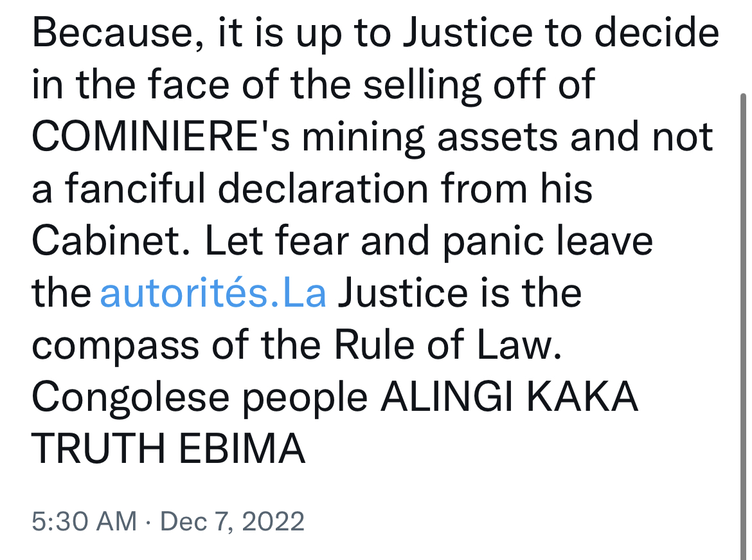Screen dimensions: 752x560
Task: Click the vertical scrollbar on right edge
Action: point(743,327)
